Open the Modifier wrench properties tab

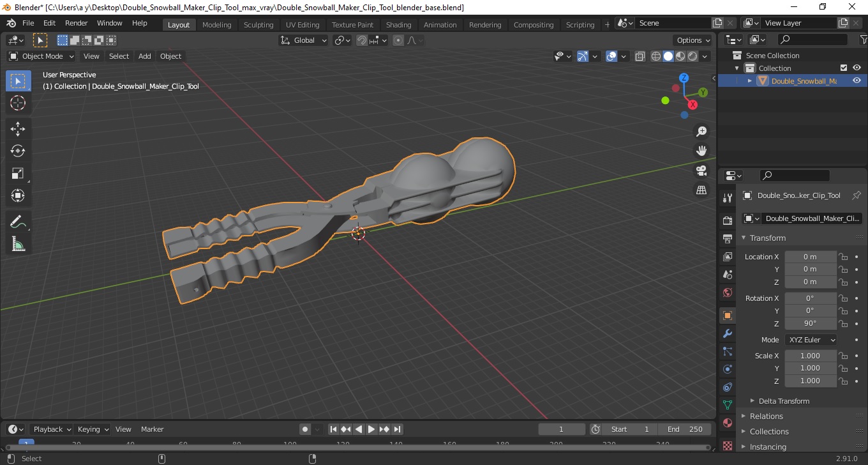tap(728, 333)
